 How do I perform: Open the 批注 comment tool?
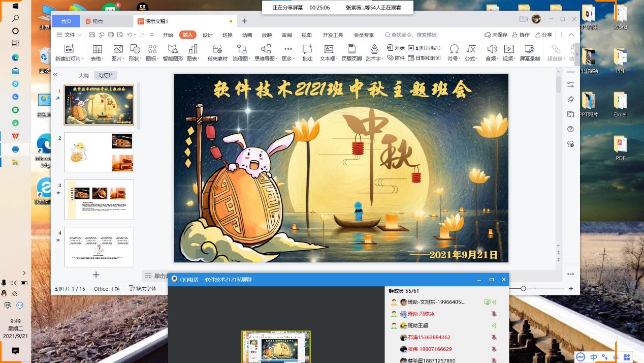pyautogui.click(x=307, y=49)
